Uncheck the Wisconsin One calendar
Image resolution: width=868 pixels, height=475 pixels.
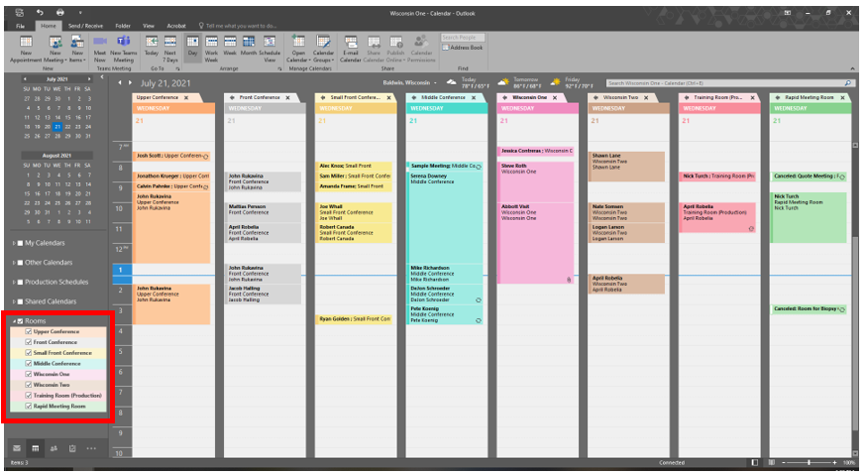pyautogui.click(x=28, y=374)
